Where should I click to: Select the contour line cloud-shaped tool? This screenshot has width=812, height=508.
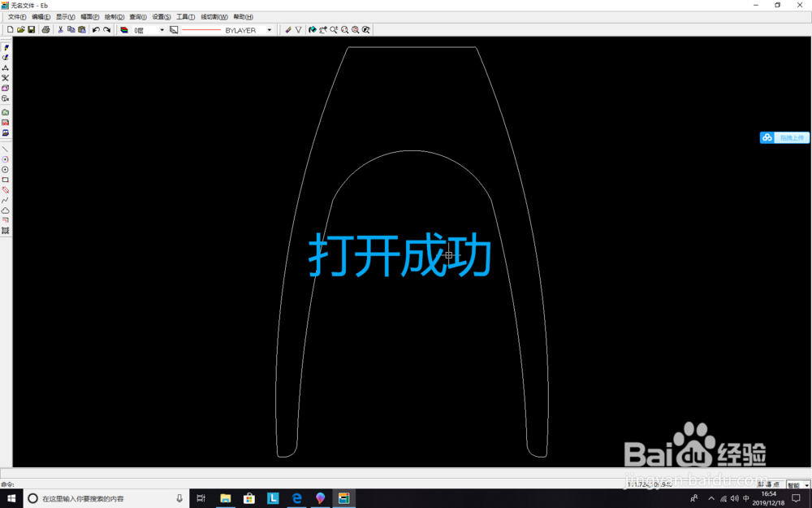(x=5, y=211)
